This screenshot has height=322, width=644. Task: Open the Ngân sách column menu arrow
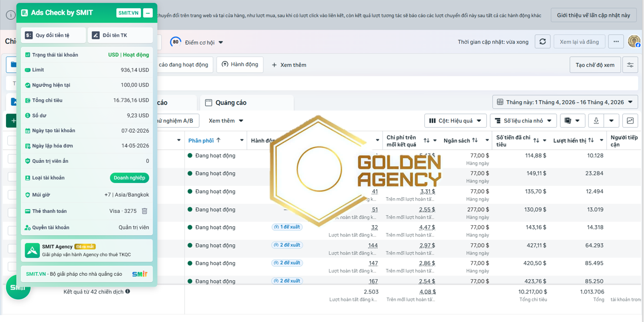[487, 141]
